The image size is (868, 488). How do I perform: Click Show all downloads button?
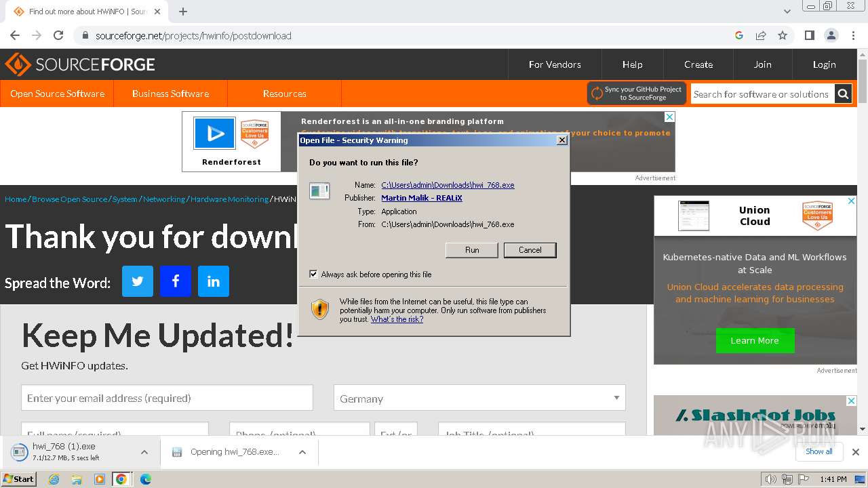point(819,451)
